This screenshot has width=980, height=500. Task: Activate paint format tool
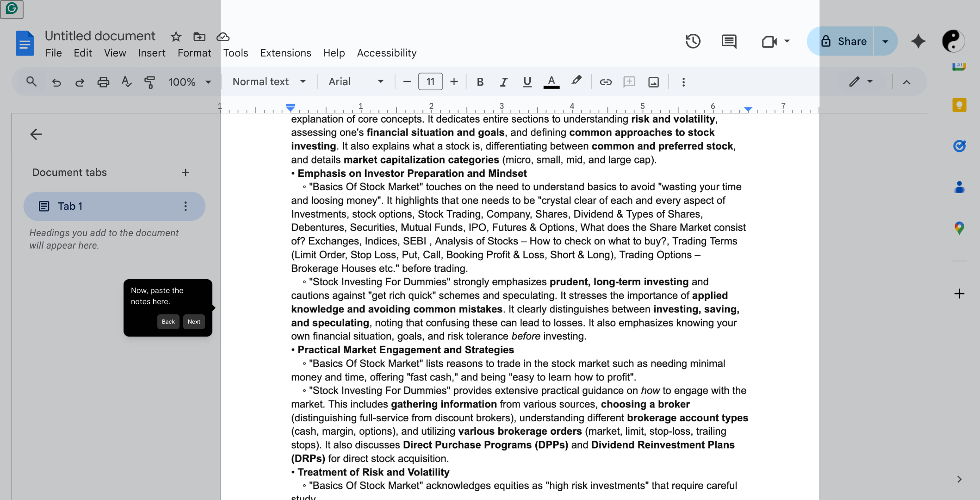[149, 82]
